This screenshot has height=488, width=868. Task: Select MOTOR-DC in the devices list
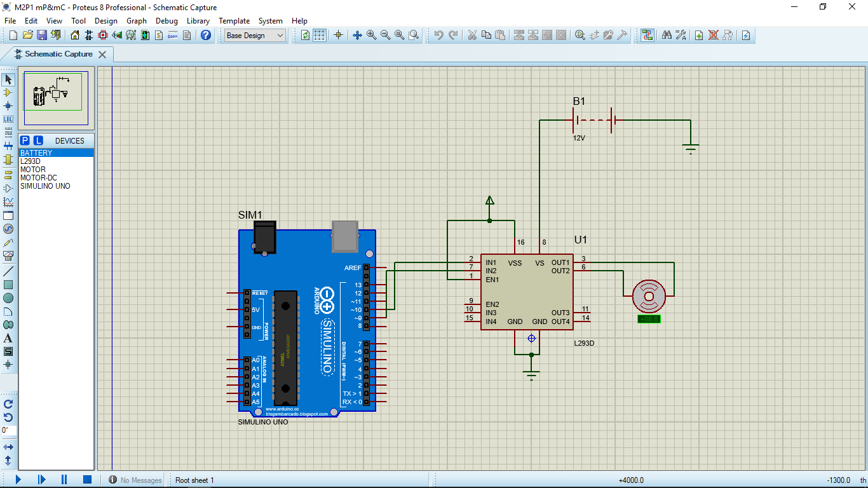point(56,178)
